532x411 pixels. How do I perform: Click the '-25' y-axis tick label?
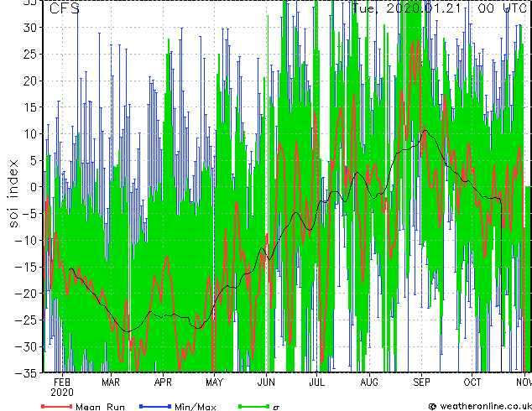click(x=26, y=320)
